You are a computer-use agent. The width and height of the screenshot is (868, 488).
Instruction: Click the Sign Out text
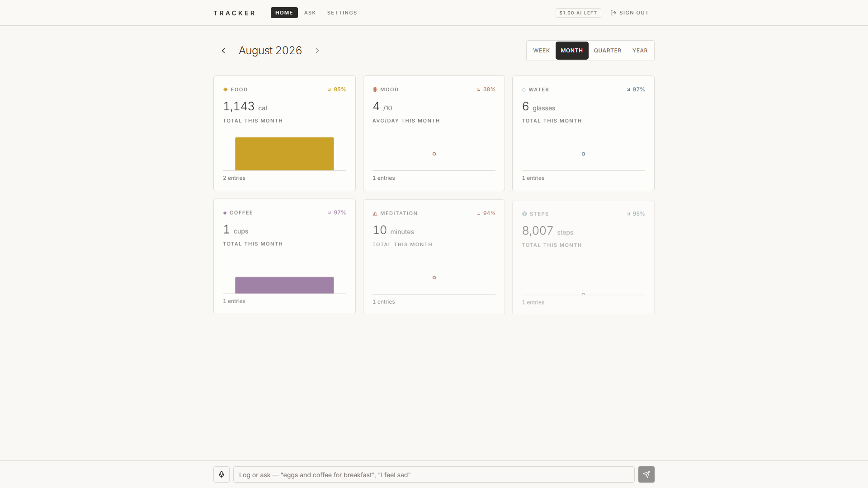click(x=634, y=13)
